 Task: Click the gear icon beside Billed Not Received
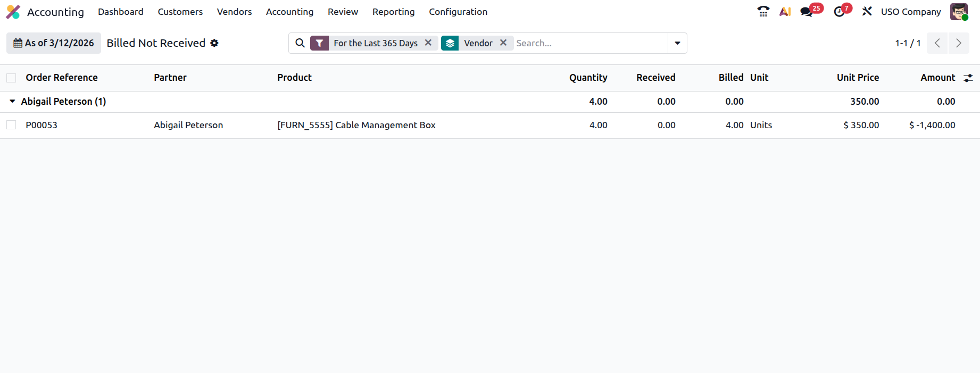pyautogui.click(x=214, y=43)
